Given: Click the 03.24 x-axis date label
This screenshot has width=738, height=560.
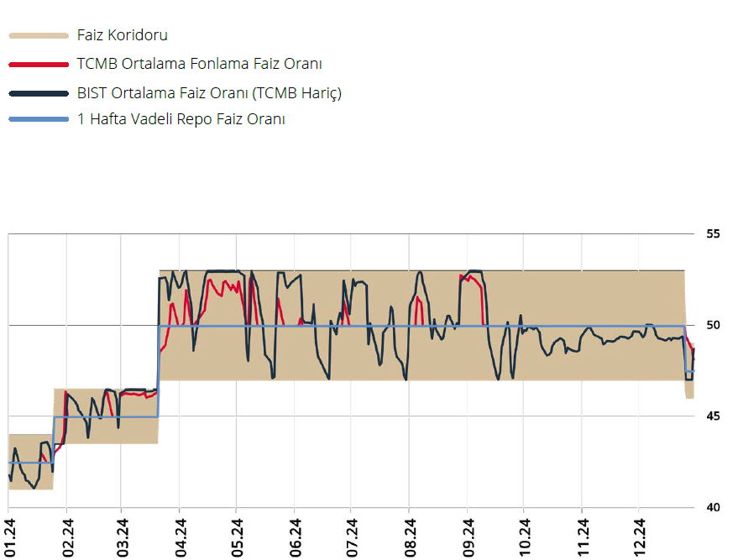Looking at the screenshot, I should (x=122, y=538).
